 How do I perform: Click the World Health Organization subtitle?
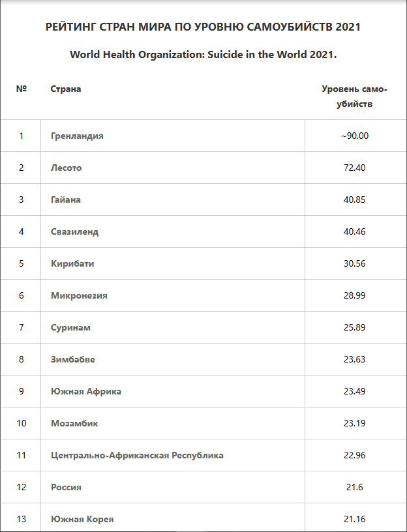(x=203, y=55)
